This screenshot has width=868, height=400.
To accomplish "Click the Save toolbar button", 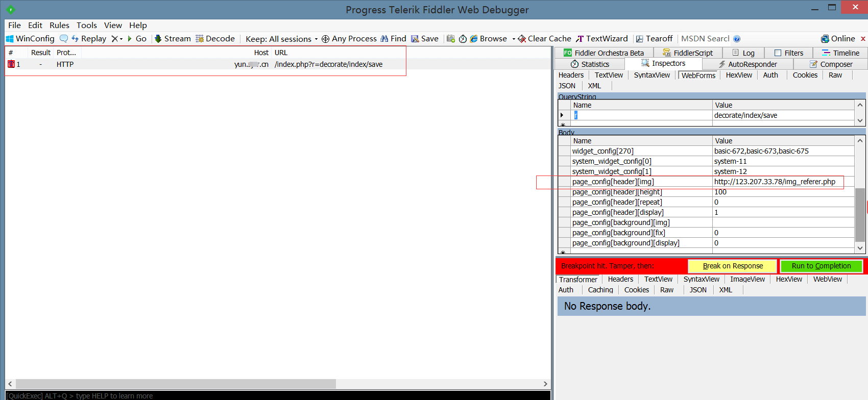I will [x=425, y=39].
